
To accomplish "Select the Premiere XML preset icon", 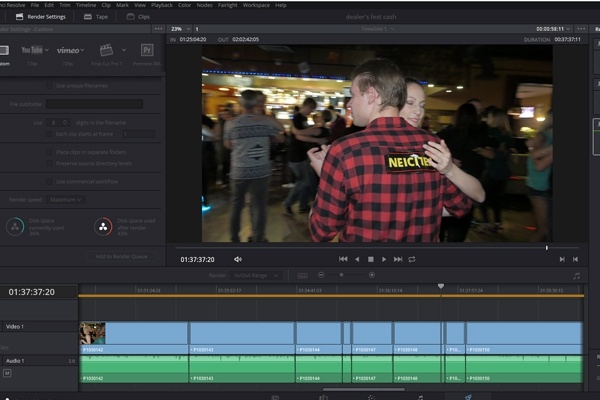I will click(x=147, y=50).
